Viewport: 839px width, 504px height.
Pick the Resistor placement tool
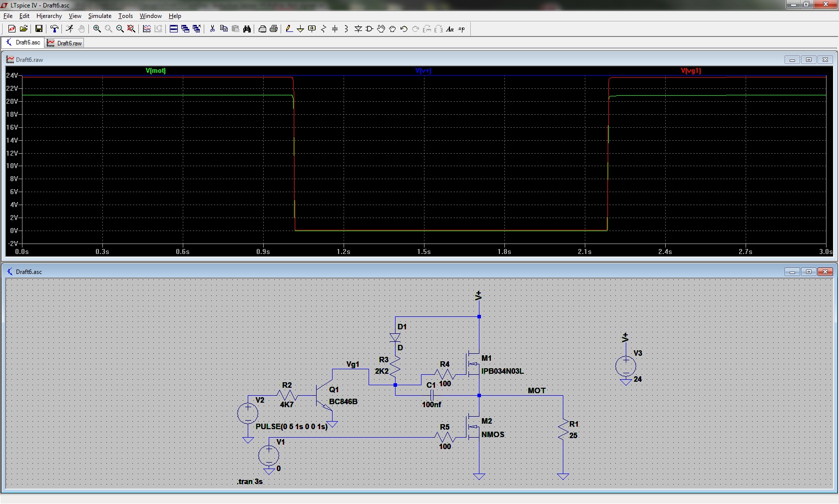(323, 29)
